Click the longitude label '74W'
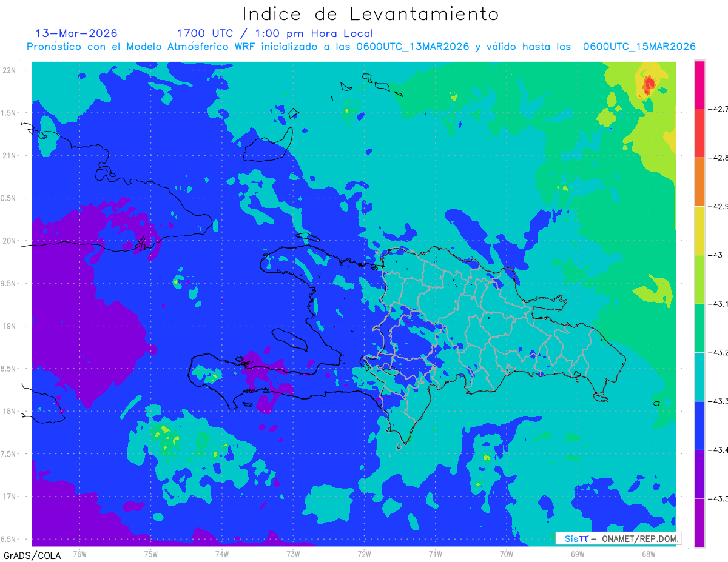The width and height of the screenshot is (728, 562). [x=222, y=553]
